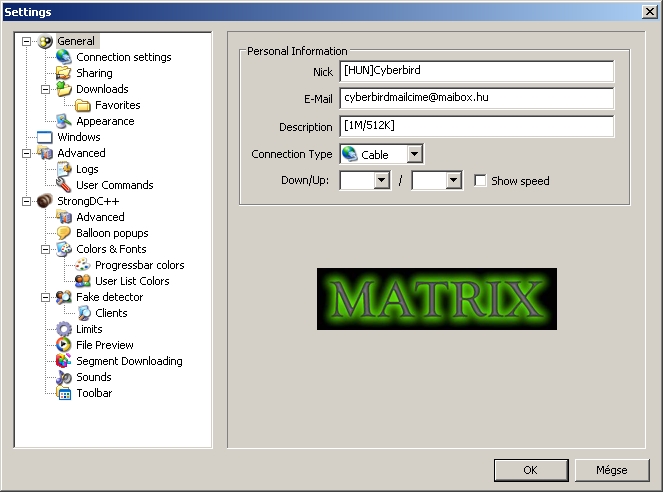663x492 pixels.
Task: Select Appearance in the settings tree
Action: point(105,121)
